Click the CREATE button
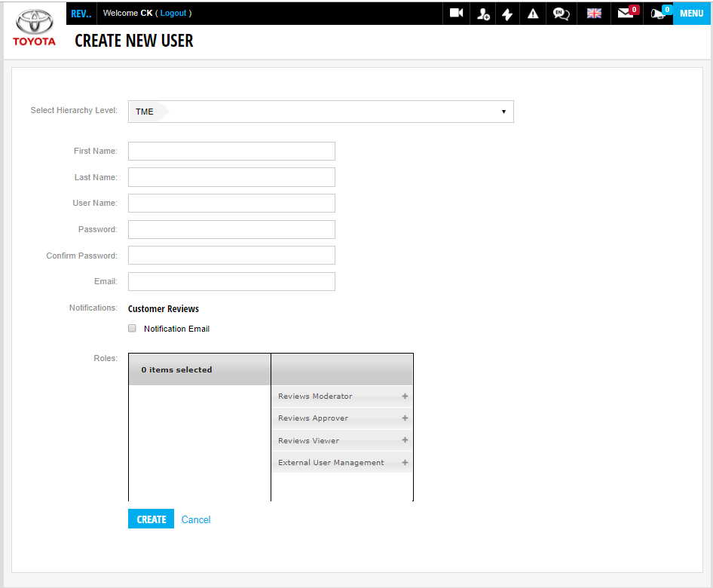This screenshot has width=713, height=588. [x=151, y=519]
